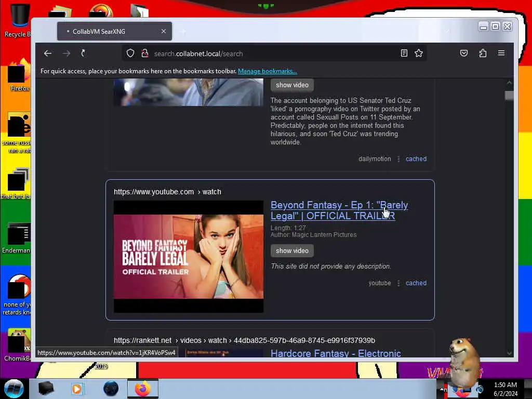The height and width of the screenshot is (399, 532).
Task: Click show video on the dailymotion result
Action: pos(292,85)
